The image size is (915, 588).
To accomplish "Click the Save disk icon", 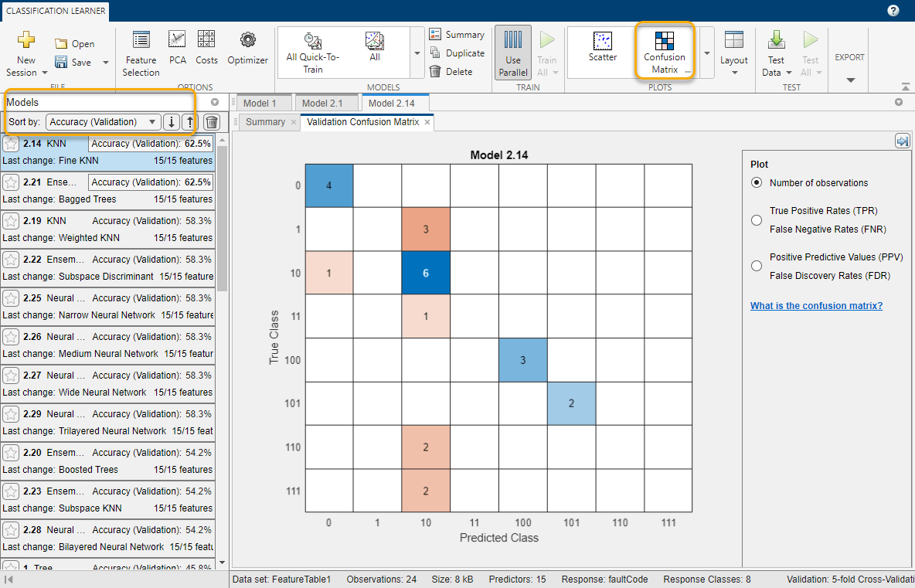I will [x=61, y=62].
